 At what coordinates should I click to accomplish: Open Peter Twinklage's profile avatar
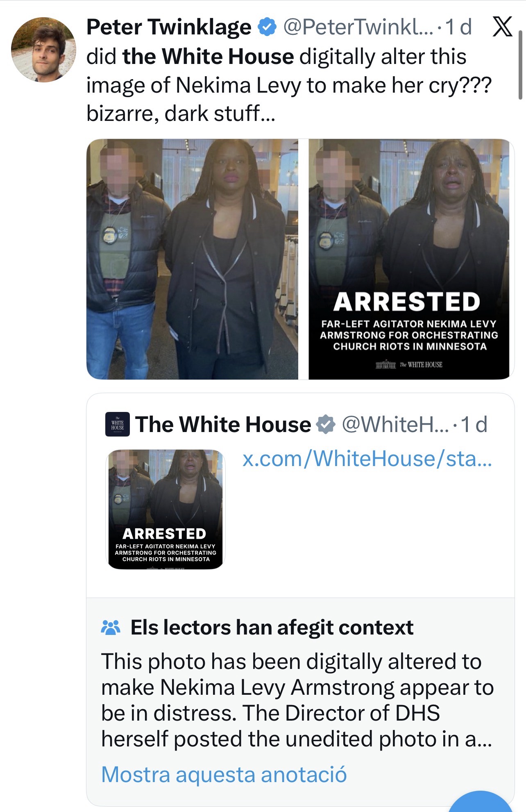(x=43, y=50)
